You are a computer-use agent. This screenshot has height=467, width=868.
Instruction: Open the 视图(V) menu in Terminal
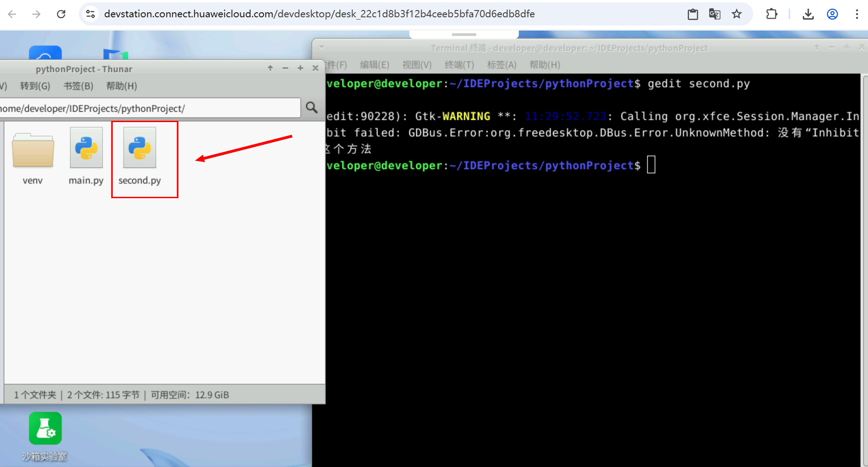coord(417,65)
